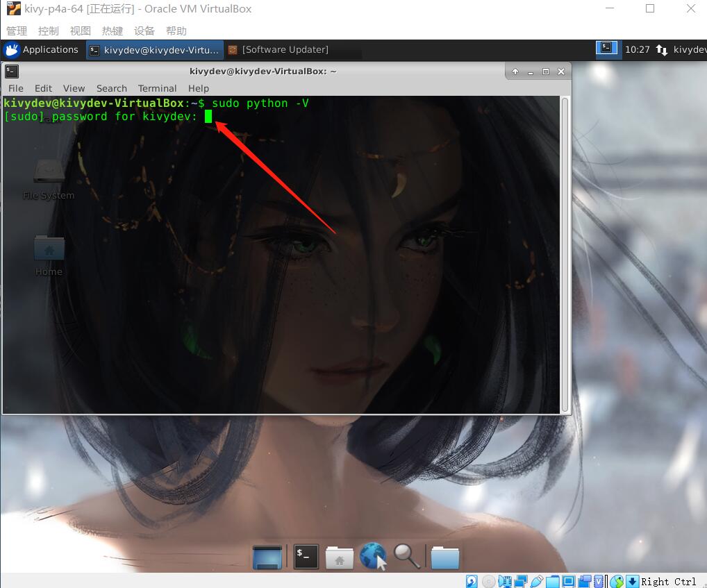Open the terminal Search menu

(x=111, y=88)
